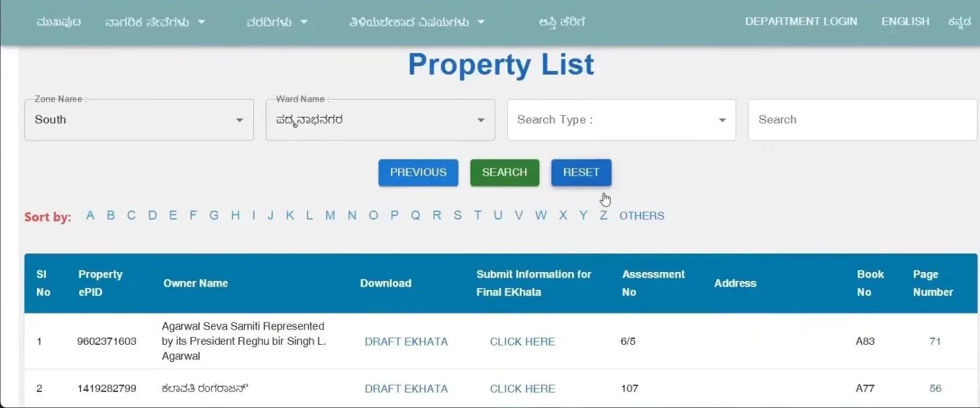Download DRAFT EKHATA for Agarwal Seva Samiti
The width and height of the screenshot is (980, 408).
pos(406,342)
